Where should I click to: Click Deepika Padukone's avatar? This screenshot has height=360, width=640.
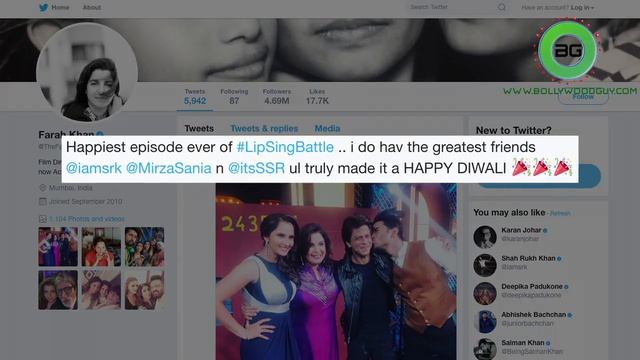tap(485, 293)
